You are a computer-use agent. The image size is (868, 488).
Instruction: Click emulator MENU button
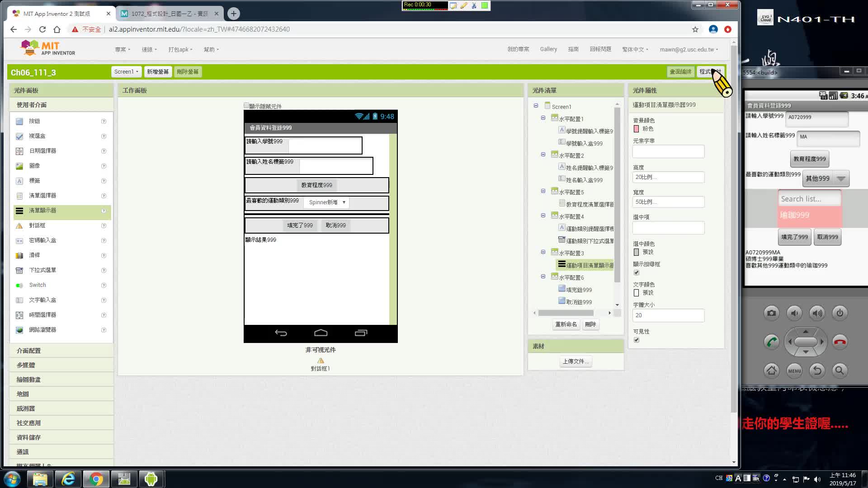point(794,371)
